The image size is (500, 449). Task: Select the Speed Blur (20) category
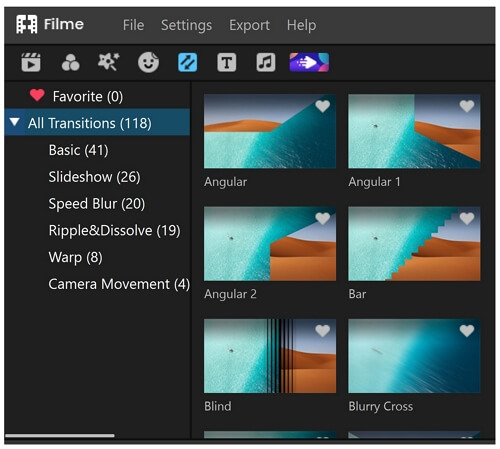[97, 204]
